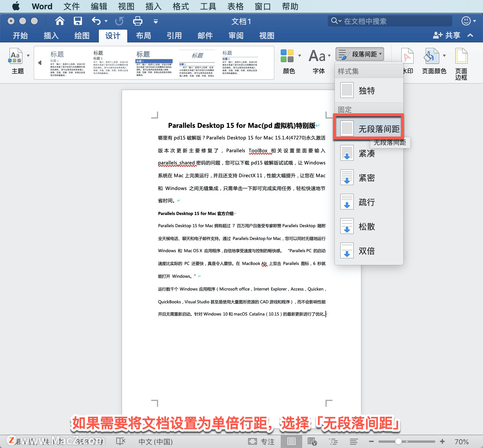
Task: Expand the 页面颜色 dropdown arrow
Action: coord(444,56)
